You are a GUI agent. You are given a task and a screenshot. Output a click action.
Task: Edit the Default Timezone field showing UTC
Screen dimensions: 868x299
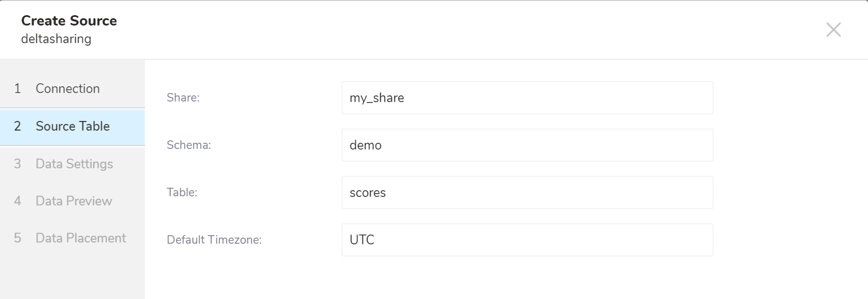527,240
